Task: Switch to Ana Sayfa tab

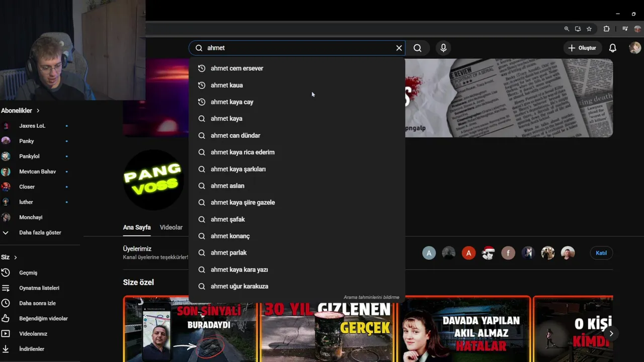Action: pos(137,227)
